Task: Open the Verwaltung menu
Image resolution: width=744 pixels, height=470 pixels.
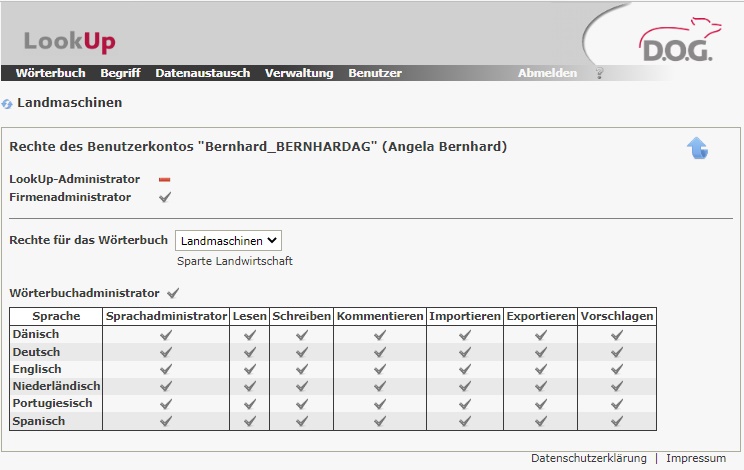Action: pyautogui.click(x=299, y=73)
